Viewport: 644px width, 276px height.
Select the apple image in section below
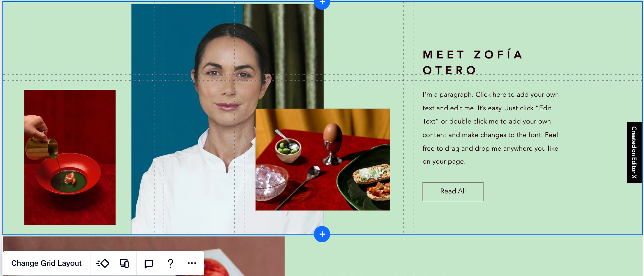pyautogui.click(x=144, y=256)
